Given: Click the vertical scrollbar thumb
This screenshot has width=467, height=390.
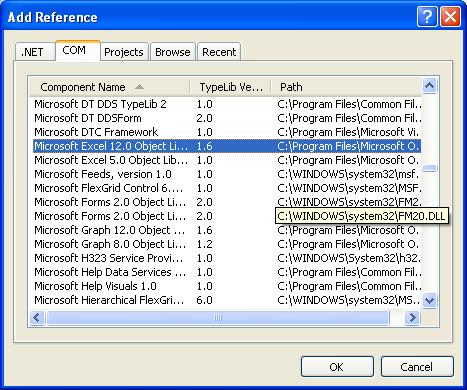Looking at the screenshot, I should click(x=430, y=168).
